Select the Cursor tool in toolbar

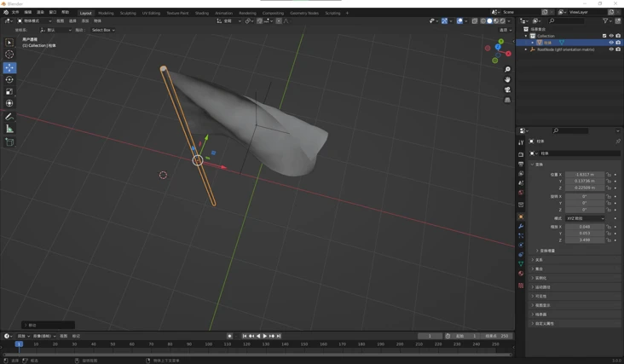[9, 55]
